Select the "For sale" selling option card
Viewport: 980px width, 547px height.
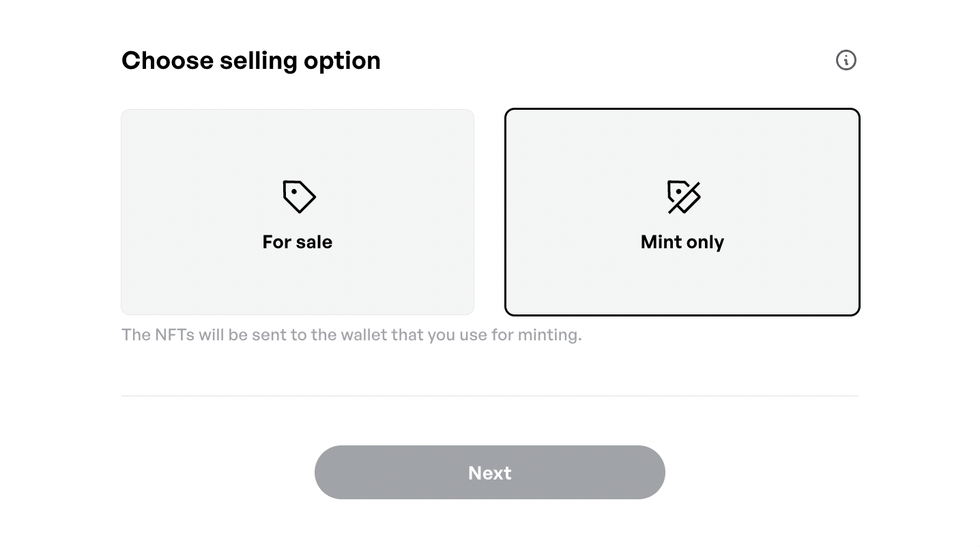tap(298, 273)
